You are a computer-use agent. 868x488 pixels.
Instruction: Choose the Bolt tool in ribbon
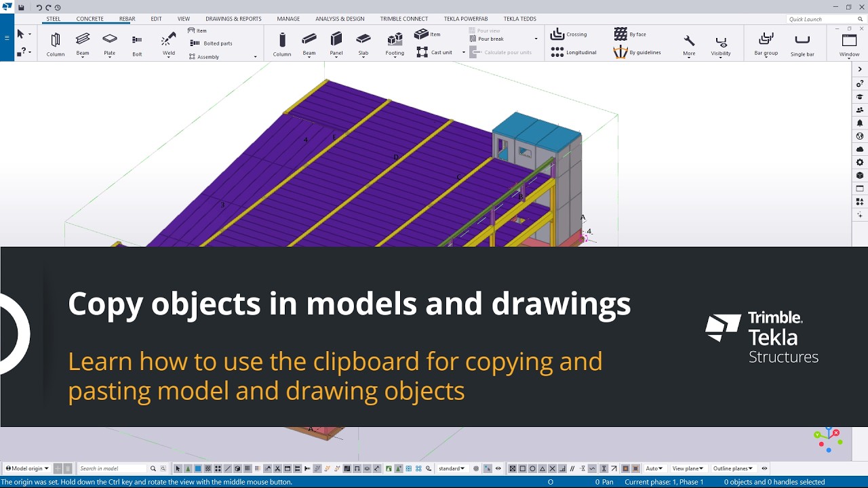coord(137,44)
